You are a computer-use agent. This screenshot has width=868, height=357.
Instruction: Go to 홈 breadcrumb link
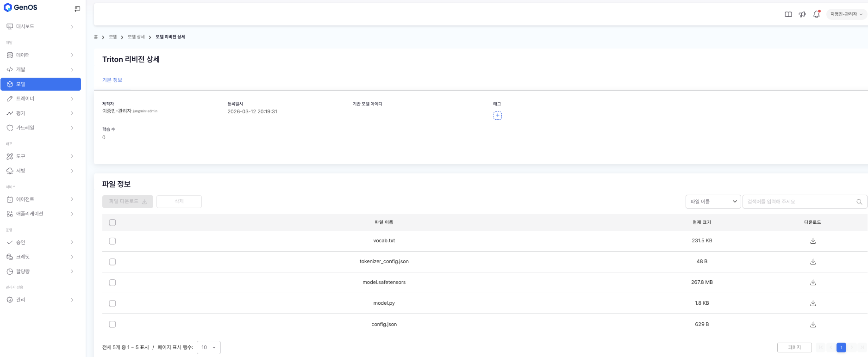point(96,37)
